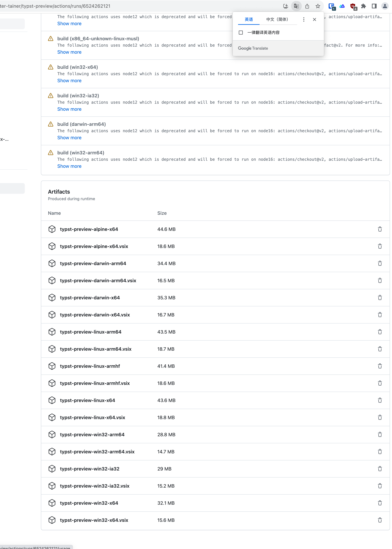Share the current page via the share icon
392x549 pixels.
pyautogui.click(x=307, y=6)
